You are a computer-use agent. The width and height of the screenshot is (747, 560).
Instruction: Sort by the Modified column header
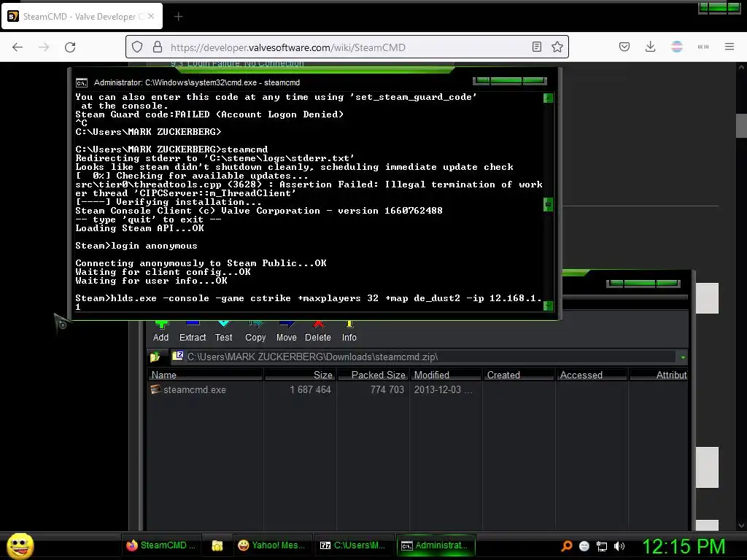click(x=446, y=376)
